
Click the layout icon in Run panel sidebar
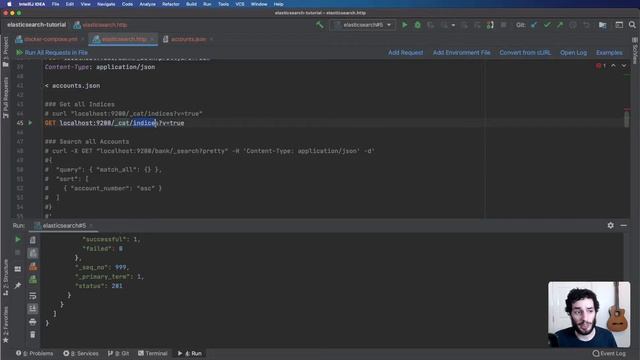click(18, 269)
